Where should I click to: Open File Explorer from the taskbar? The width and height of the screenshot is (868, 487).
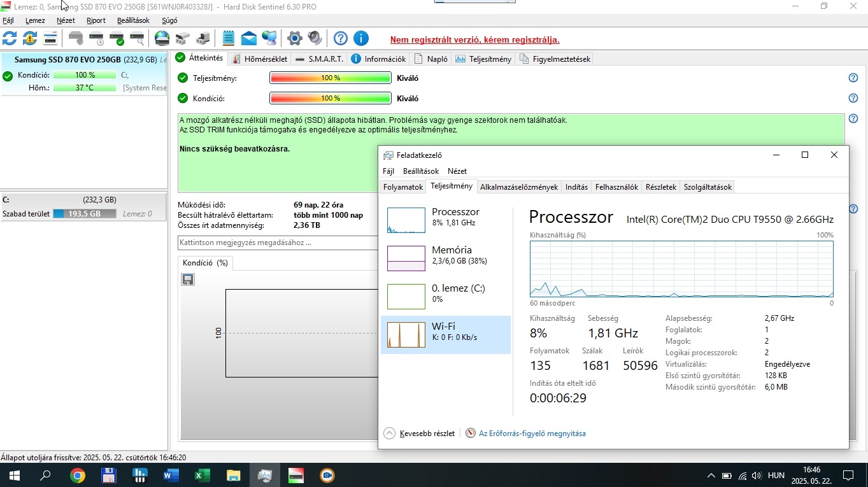pyautogui.click(x=234, y=476)
